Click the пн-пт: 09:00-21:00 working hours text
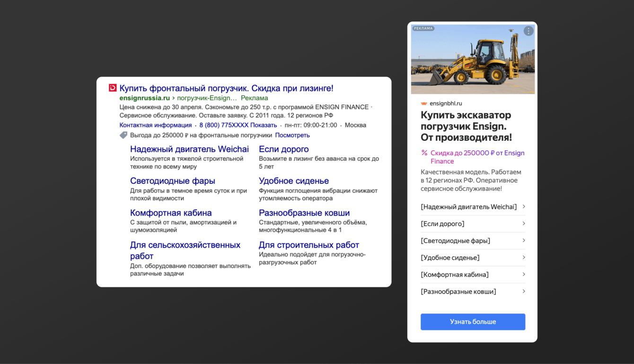Viewport: 634px width, 364px height. click(x=311, y=125)
